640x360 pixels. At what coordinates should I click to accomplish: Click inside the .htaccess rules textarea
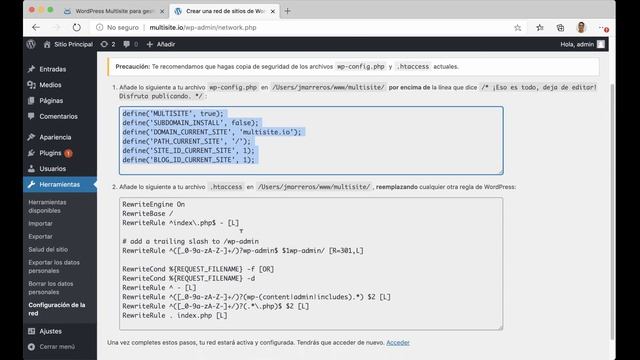coord(311,264)
